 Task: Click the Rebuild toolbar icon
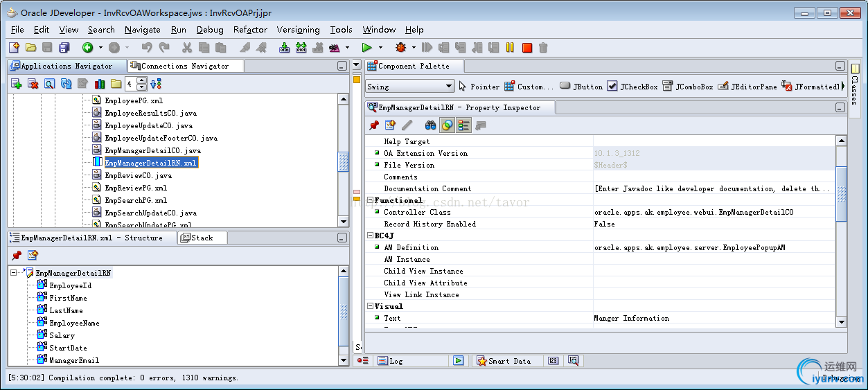(301, 48)
